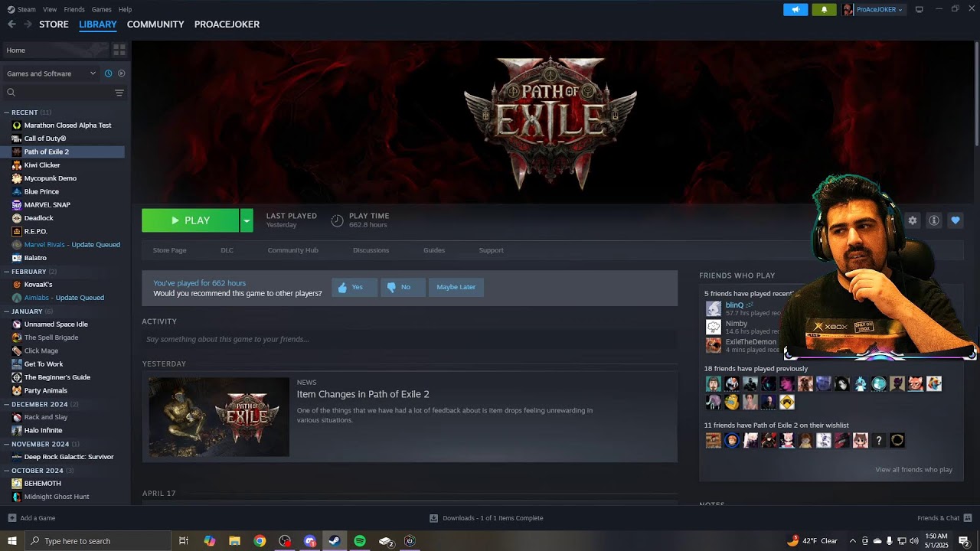This screenshot has height=551, width=980.
Task: Open the Help menu
Action: point(125,9)
